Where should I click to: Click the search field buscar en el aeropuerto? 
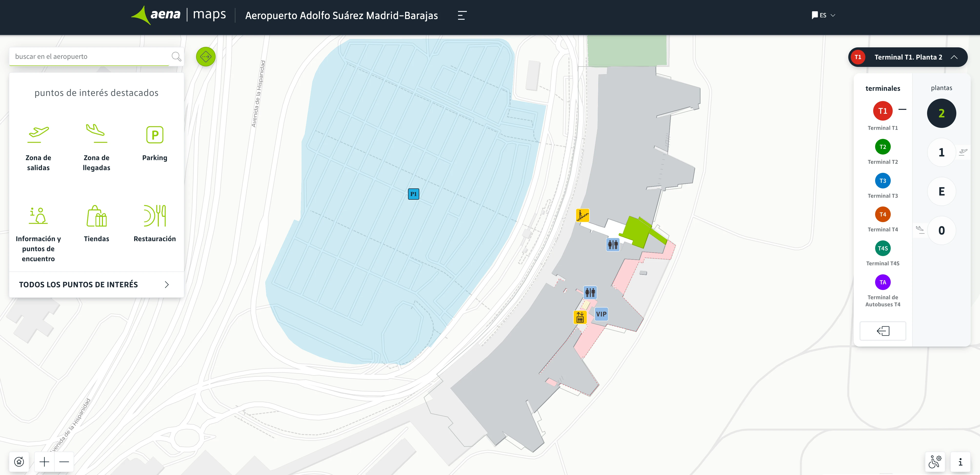coord(88,56)
